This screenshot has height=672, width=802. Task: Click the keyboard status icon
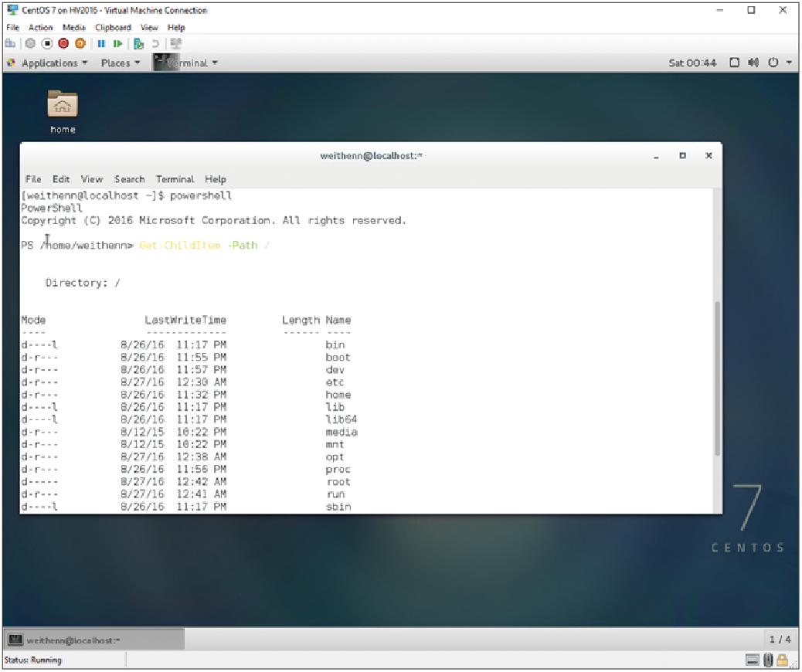coord(753,660)
